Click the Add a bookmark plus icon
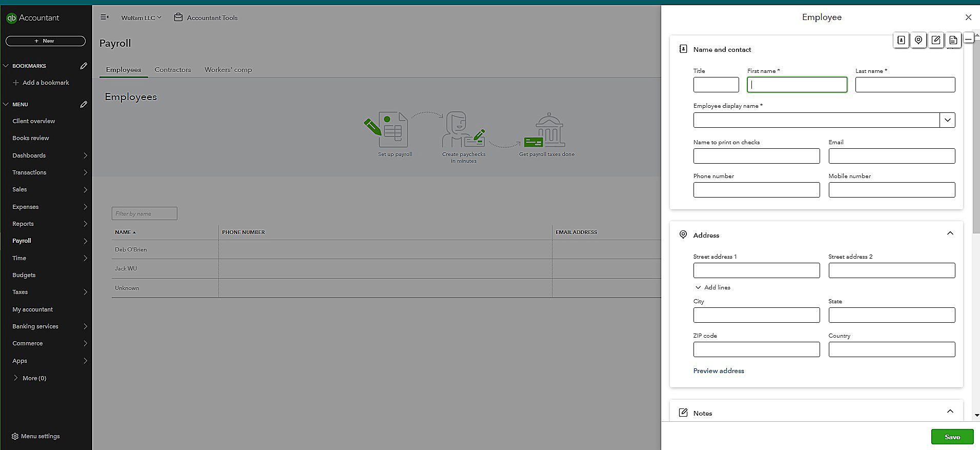Viewport: 980px width, 450px height. [16, 83]
